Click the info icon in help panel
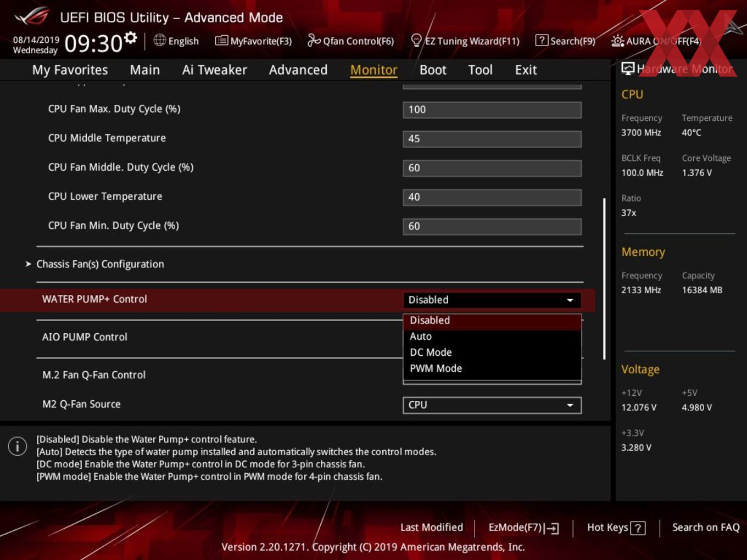747x560 pixels. pos(18,446)
